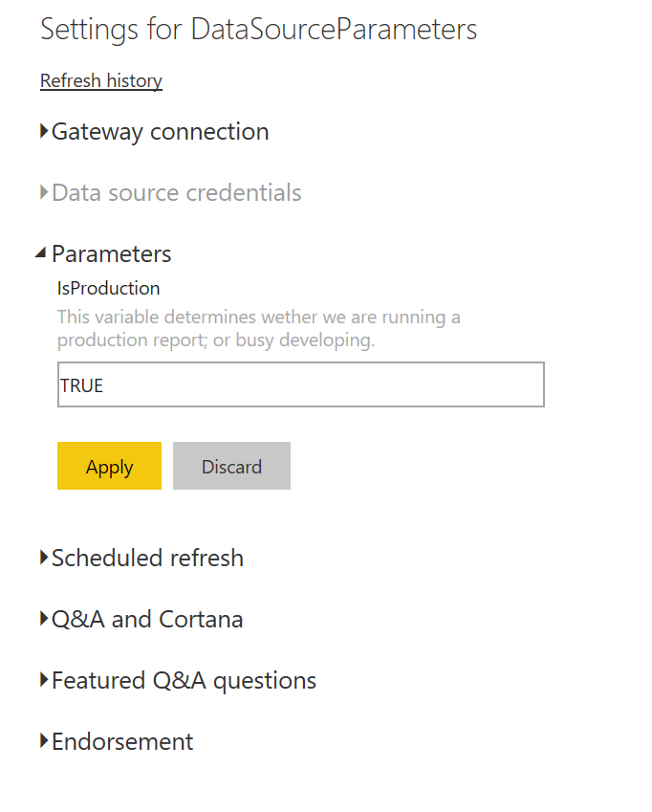Click the Q&A and Cortana heading
The width and height of the screenshot is (652, 812).
click(x=147, y=619)
